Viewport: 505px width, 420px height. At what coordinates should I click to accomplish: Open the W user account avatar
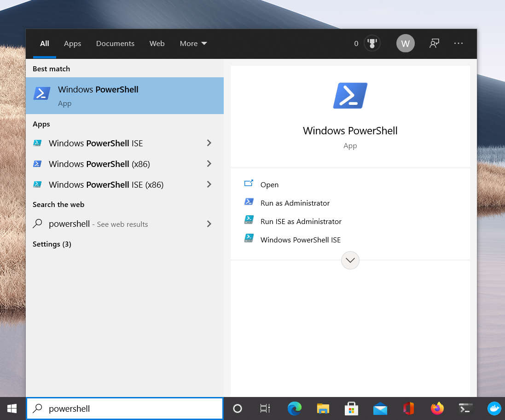click(x=405, y=43)
